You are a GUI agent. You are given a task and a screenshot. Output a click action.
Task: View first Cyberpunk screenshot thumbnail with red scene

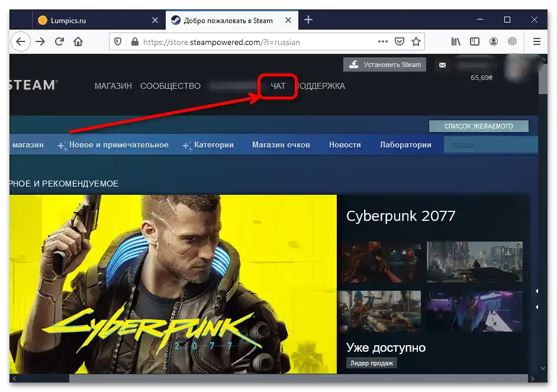381,262
